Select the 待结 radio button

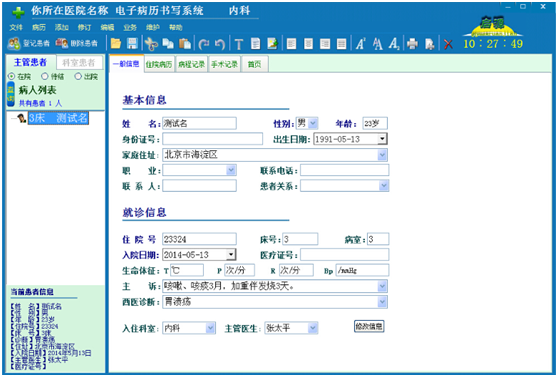44,76
